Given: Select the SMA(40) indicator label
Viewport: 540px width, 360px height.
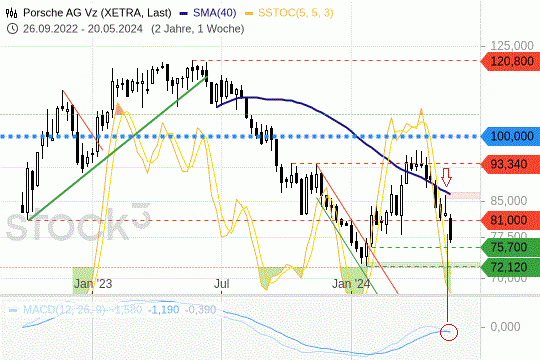Looking at the screenshot, I should tap(215, 13).
